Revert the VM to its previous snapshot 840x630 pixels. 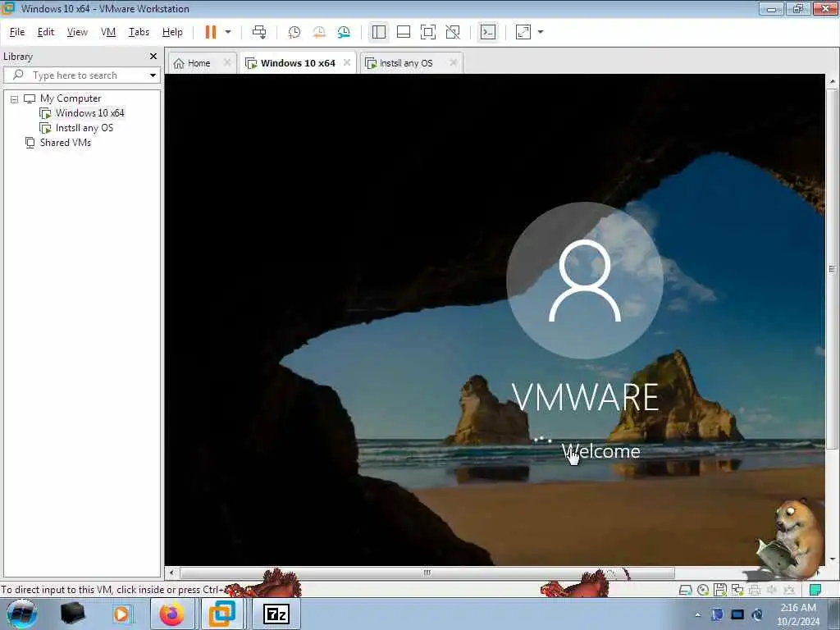(319, 32)
